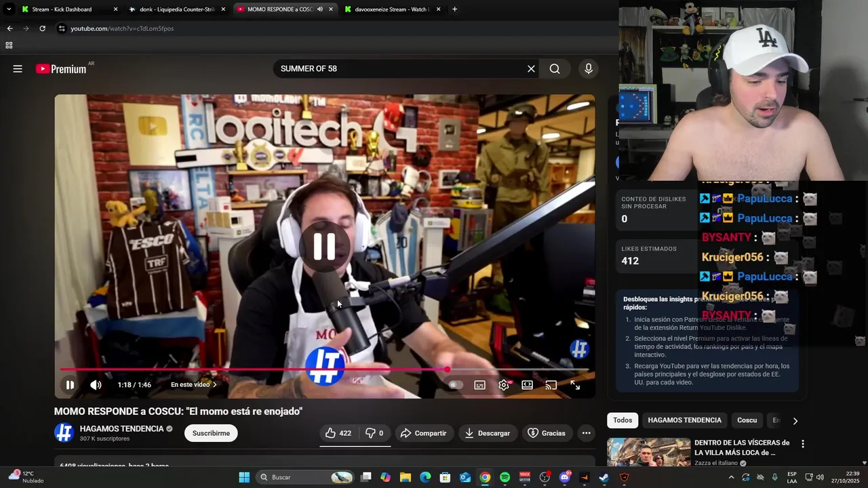View site information icon in address bar
This screenshot has height=488, width=868.
(62, 28)
